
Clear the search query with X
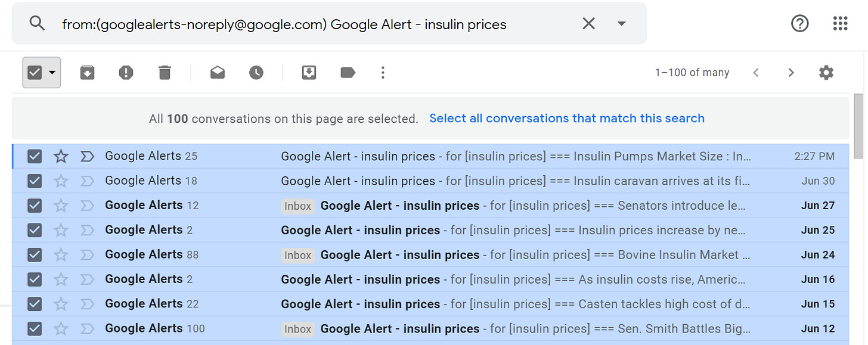point(588,24)
